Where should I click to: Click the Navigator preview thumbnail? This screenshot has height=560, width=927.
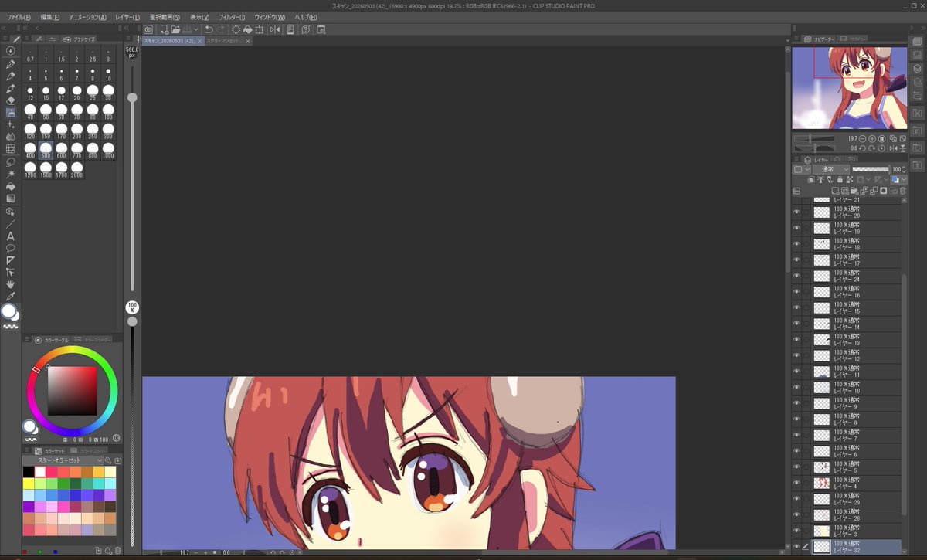click(x=849, y=88)
